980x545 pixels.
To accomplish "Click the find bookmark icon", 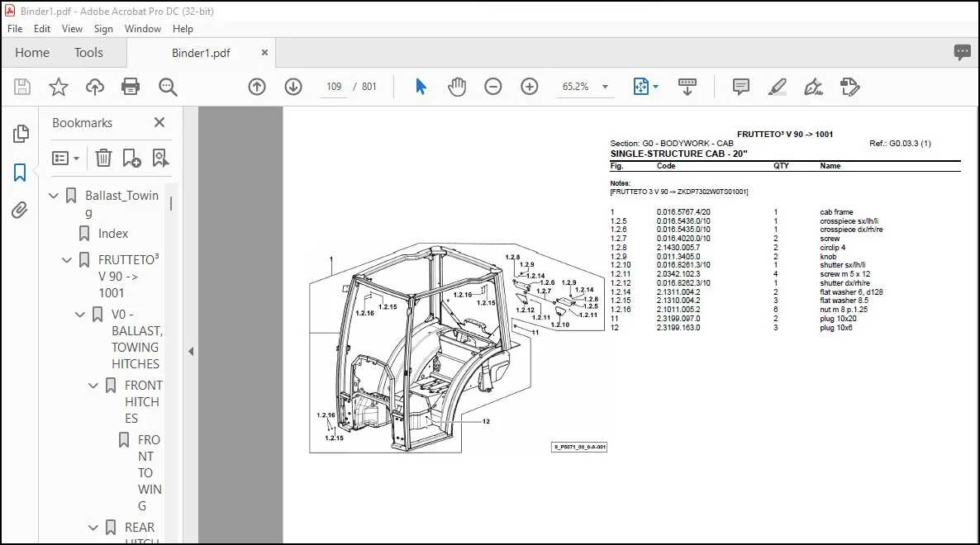I will [160, 158].
